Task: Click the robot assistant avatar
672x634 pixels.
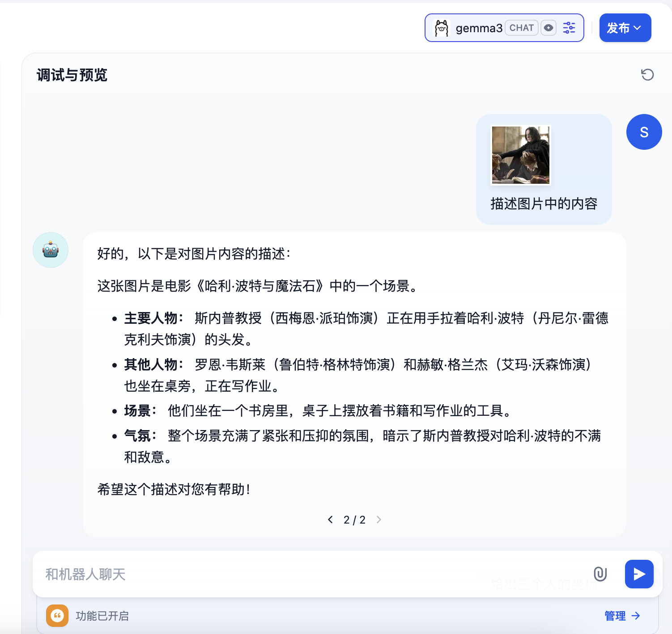Action: (x=51, y=250)
